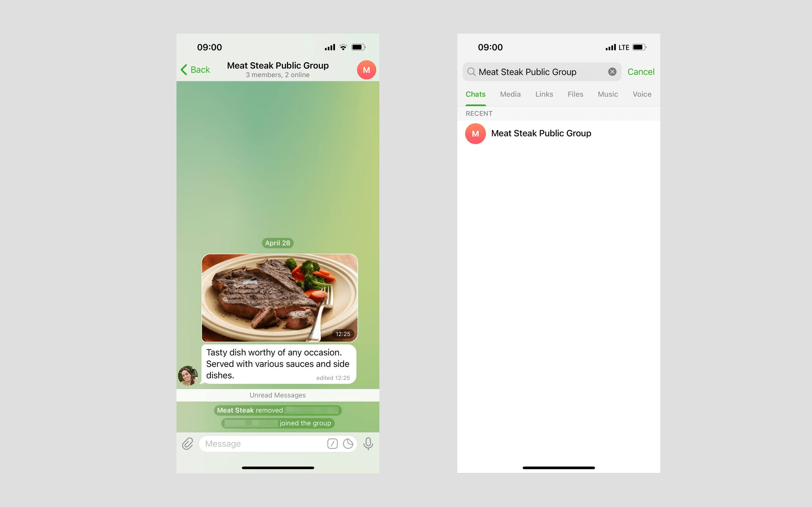
Task: Tap the back arrow icon to go back
Action: click(x=186, y=69)
